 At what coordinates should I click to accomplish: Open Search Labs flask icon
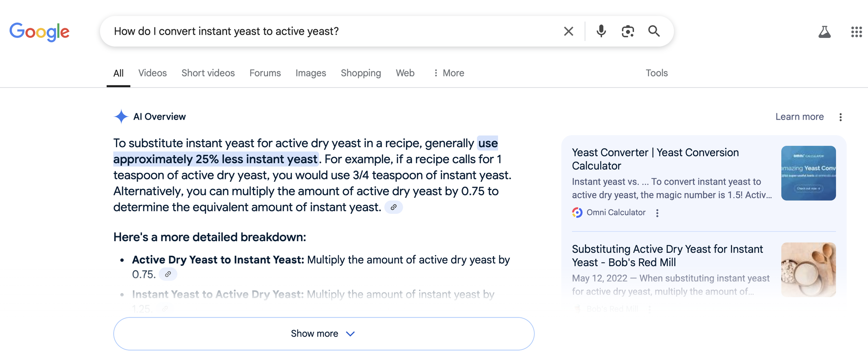coord(824,32)
